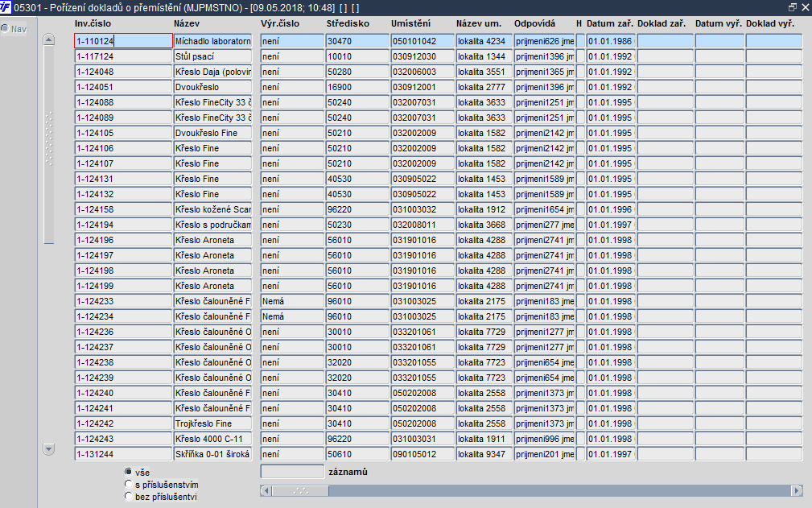812x508 pixels.
Task: Click Odpovídá cell 'prijmeni626 jme'
Action: click(x=545, y=41)
